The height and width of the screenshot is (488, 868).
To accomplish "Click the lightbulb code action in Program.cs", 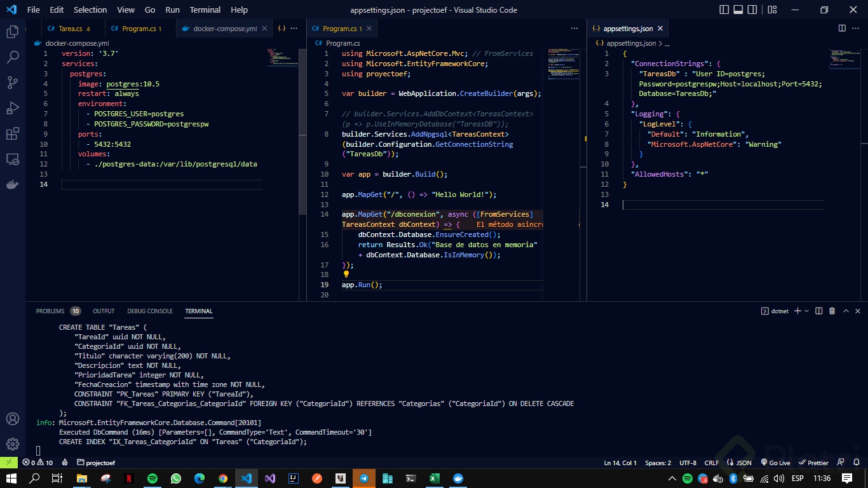I will 346,274.
